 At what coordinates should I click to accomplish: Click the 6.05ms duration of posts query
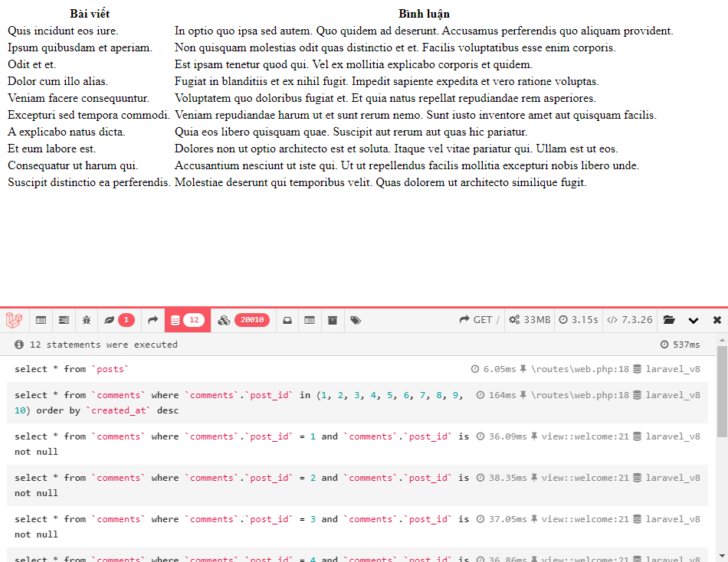494,369
